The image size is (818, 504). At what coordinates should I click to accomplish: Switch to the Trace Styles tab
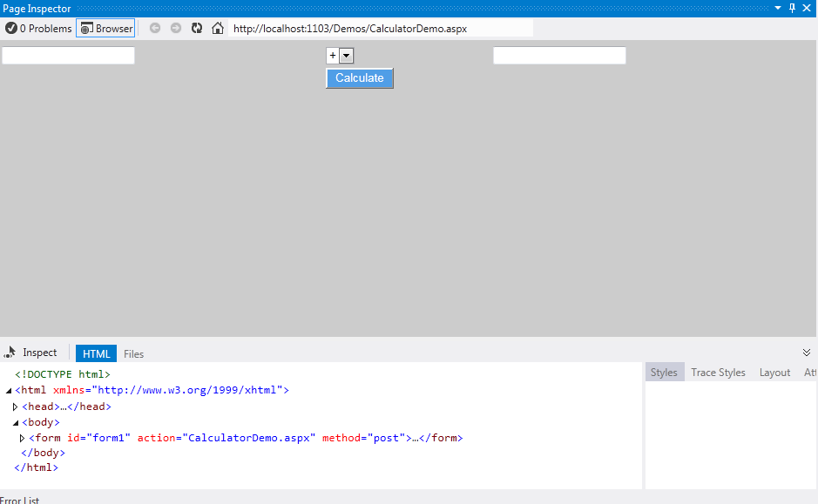click(718, 373)
